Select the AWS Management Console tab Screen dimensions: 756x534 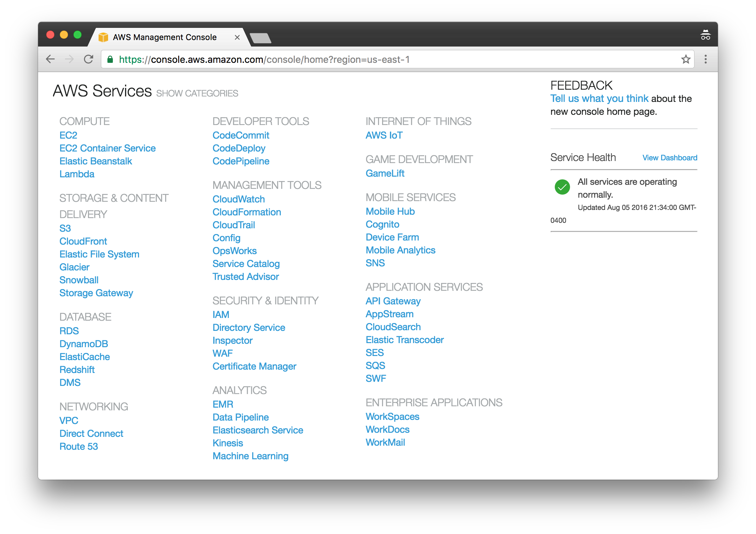point(165,37)
